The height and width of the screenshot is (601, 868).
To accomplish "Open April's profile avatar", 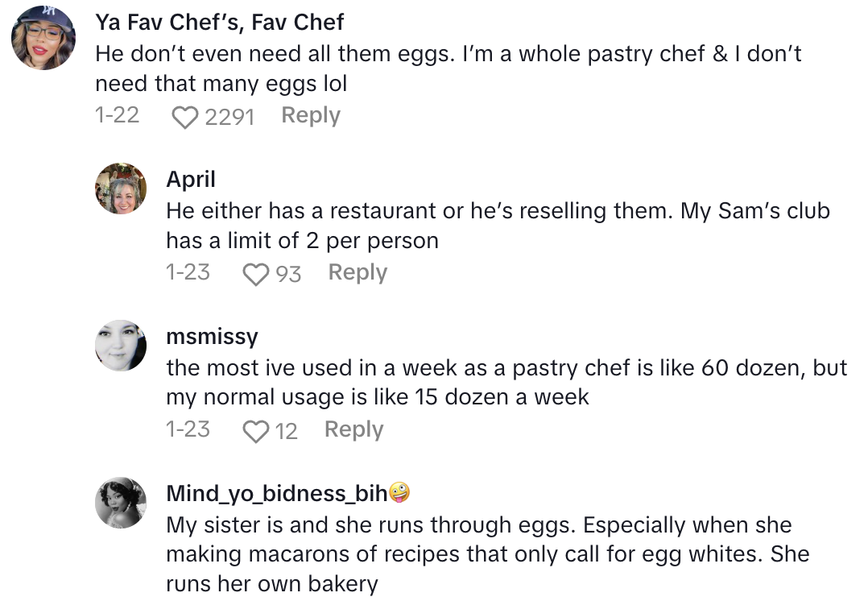I will tap(121, 189).
